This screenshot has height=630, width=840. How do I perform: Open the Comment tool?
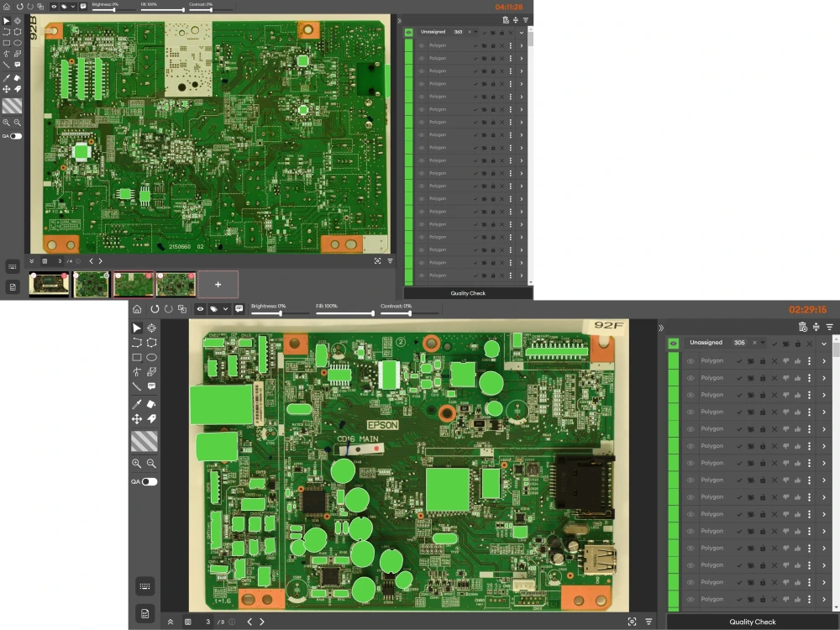pyautogui.click(x=152, y=386)
